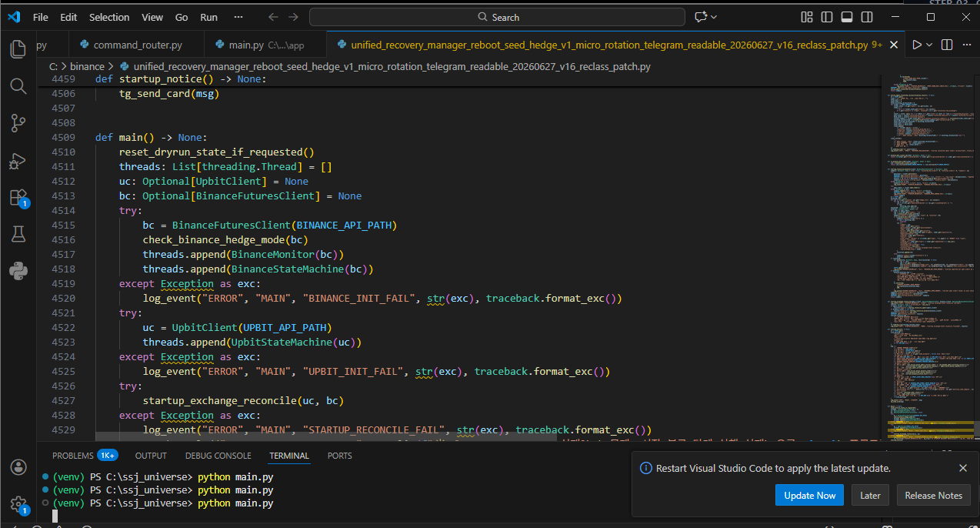
Task: Click the Later button
Action: [870, 495]
